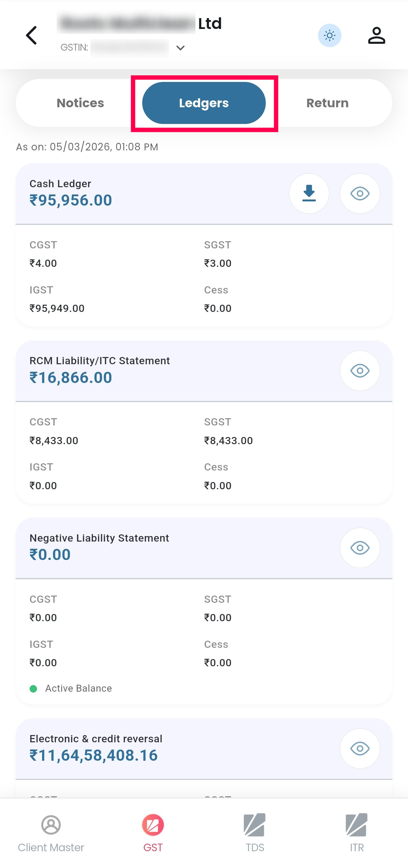Switch to the Notices tab

[80, 103]
